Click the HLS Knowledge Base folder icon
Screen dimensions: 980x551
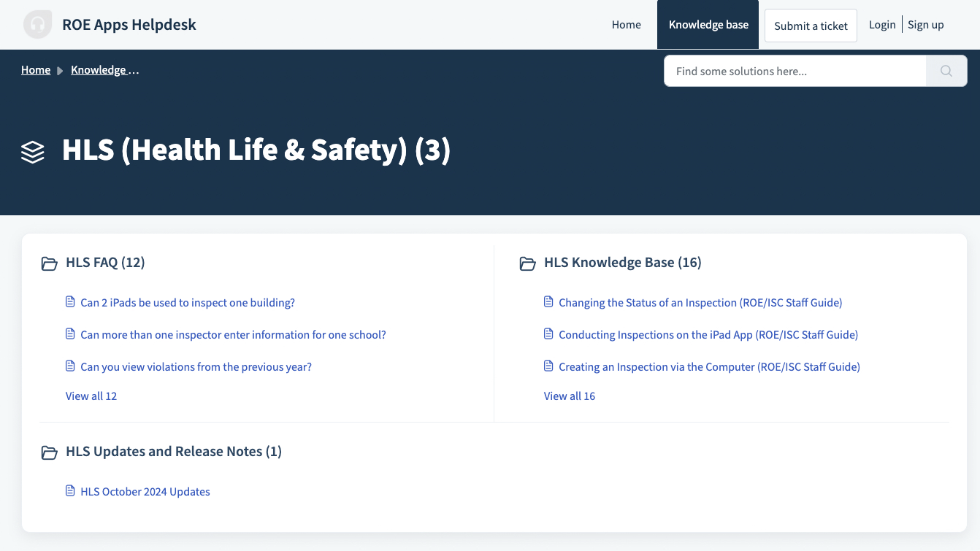[x=528, y=263]
